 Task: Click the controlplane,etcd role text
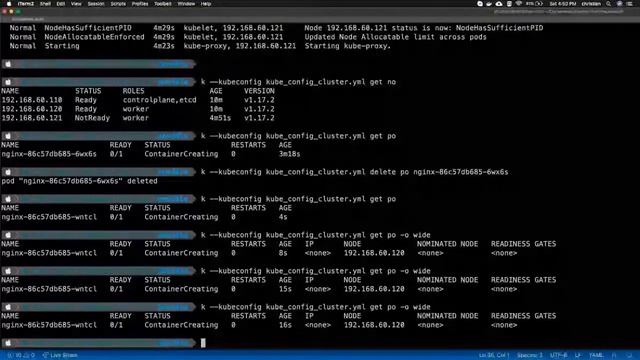point(160,100)
